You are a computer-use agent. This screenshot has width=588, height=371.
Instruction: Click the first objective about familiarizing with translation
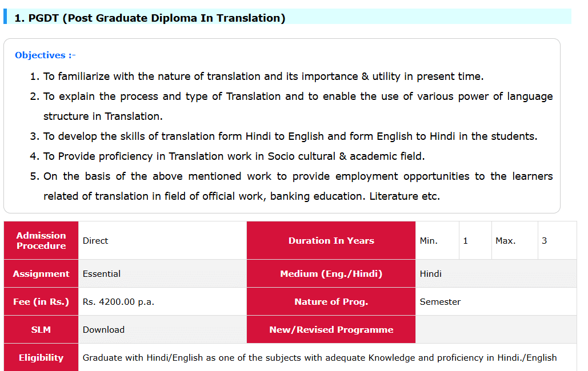263,76
